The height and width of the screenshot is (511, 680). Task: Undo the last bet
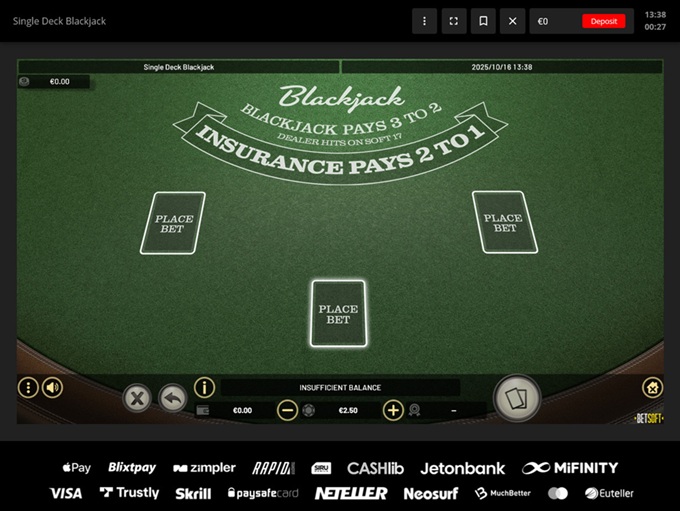point(172,398)
